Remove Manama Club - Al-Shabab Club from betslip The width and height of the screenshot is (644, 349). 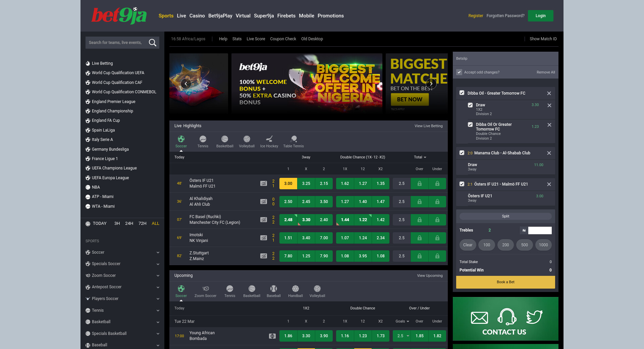[x=549, y=153]
